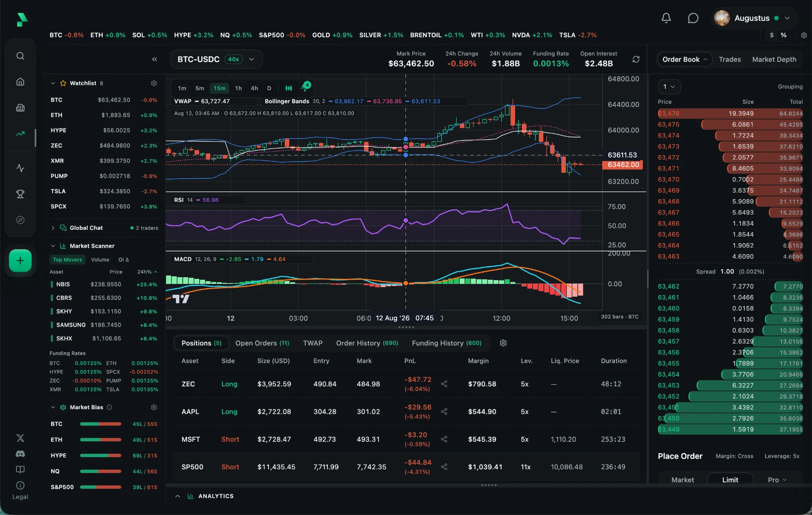
Task: Sort scanner by 24h% column
Action: point(147,272)
